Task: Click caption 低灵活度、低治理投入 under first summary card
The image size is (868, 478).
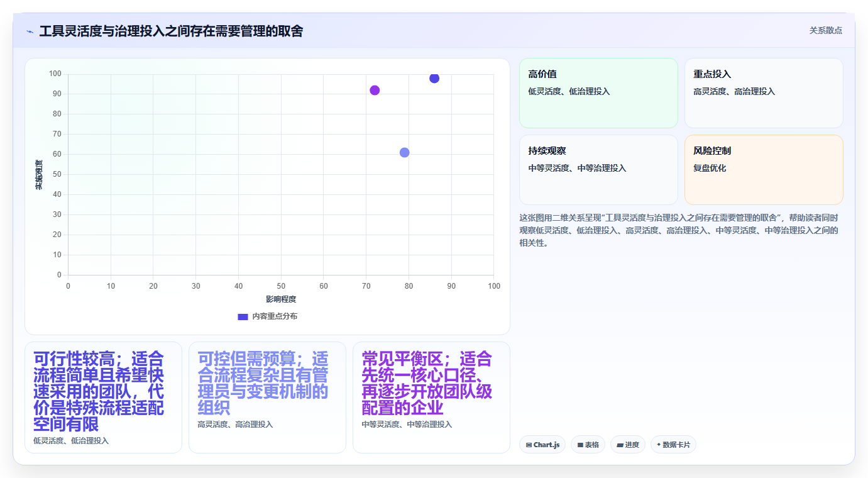Action: (x=71, y=441)
